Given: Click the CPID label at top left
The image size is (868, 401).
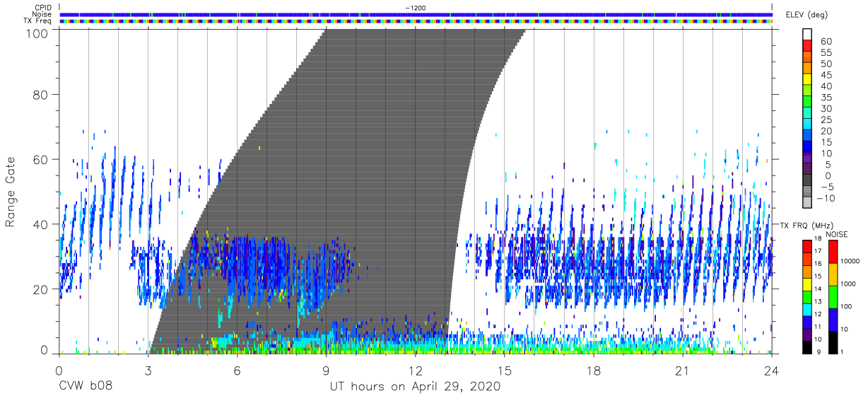Looking at the screenshot, I should 42,8.
